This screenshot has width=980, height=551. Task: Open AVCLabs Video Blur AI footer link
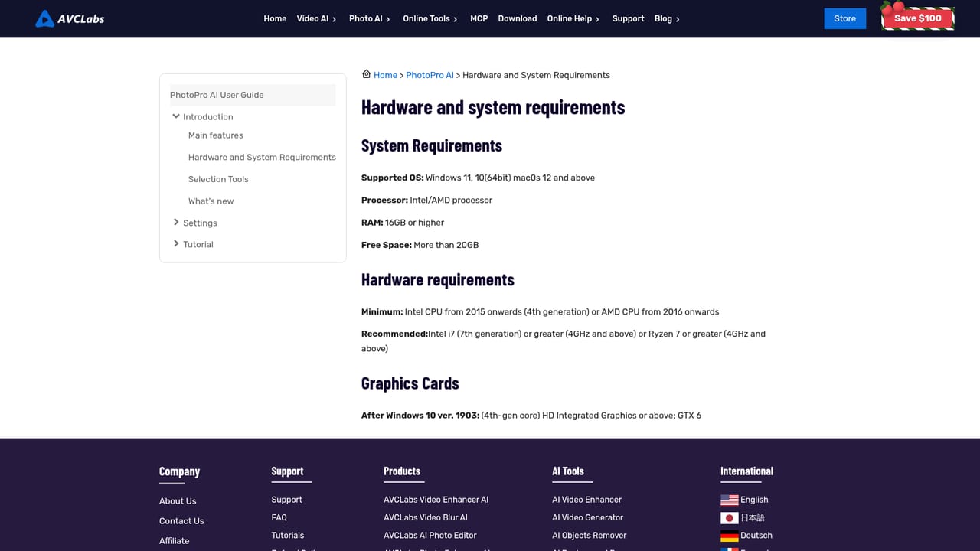pos(426,517)
